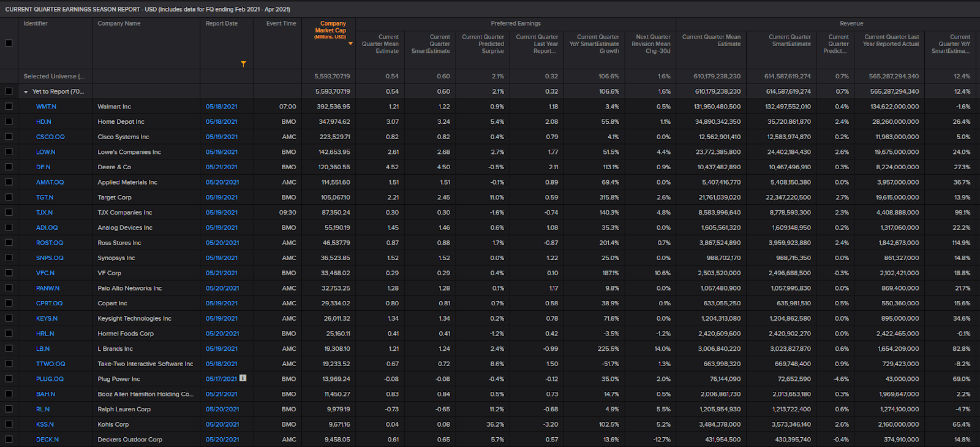
Task: Select the Target Corp company name cell
Action: (115, 197)
